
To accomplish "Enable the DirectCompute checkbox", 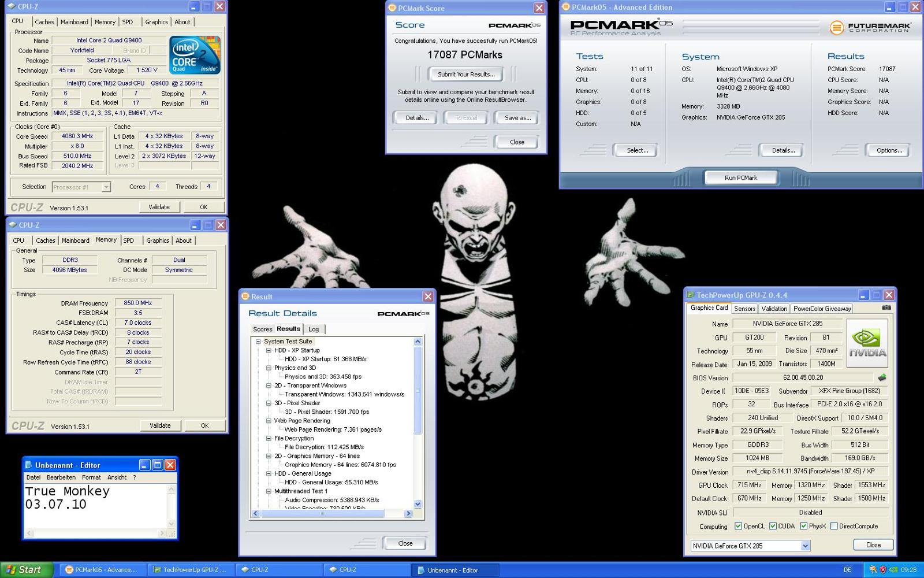I will (x=834, y=526).
